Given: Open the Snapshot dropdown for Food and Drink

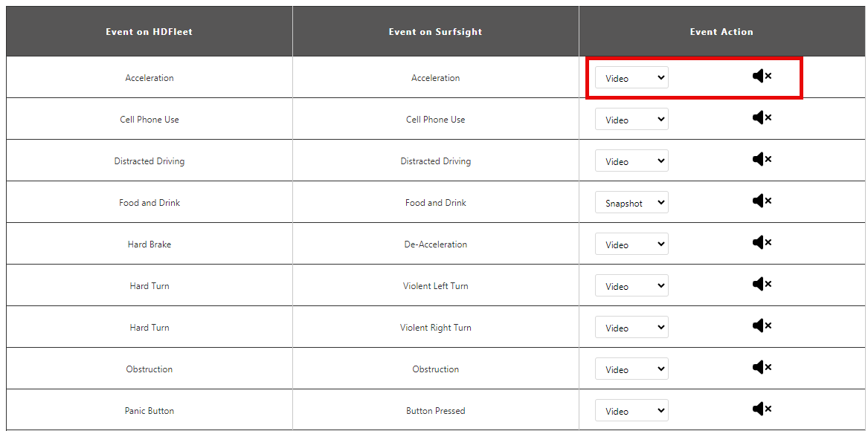Looking at the screenshot, I should tap(631, 203).
